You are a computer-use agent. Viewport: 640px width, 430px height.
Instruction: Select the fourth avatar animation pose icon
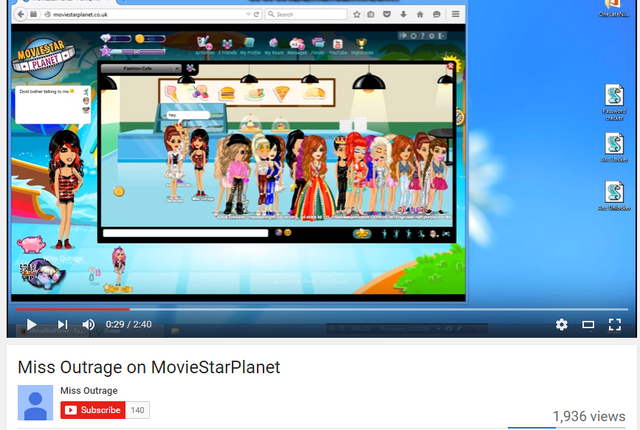click(421, 234)
